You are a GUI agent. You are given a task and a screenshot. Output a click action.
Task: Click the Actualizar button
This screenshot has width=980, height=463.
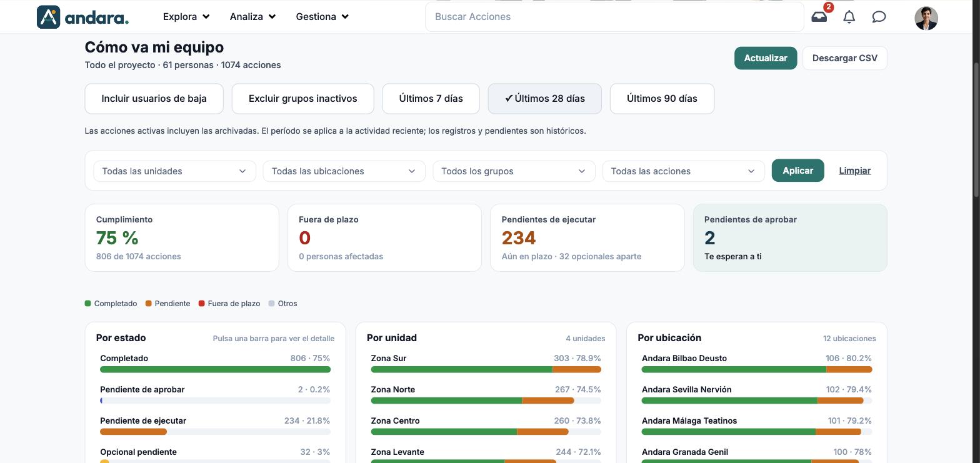click(x=766, y=58)
